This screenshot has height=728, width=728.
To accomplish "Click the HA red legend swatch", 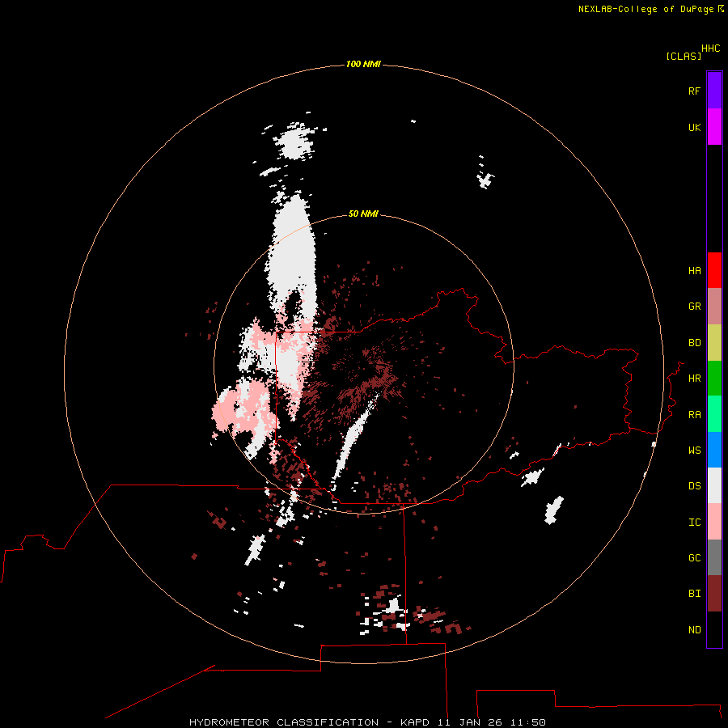I will tap(714, 270).
